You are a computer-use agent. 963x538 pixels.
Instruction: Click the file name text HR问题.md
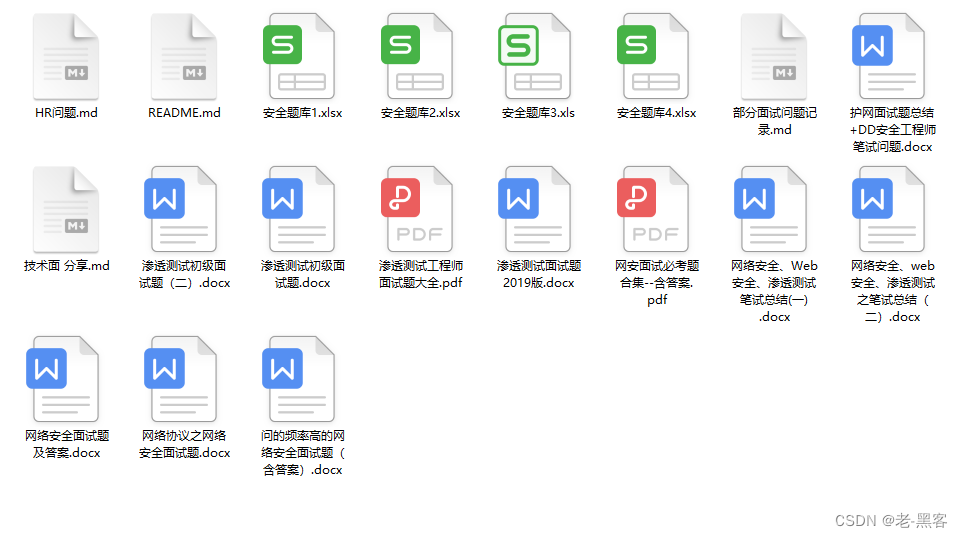(66, 113)
